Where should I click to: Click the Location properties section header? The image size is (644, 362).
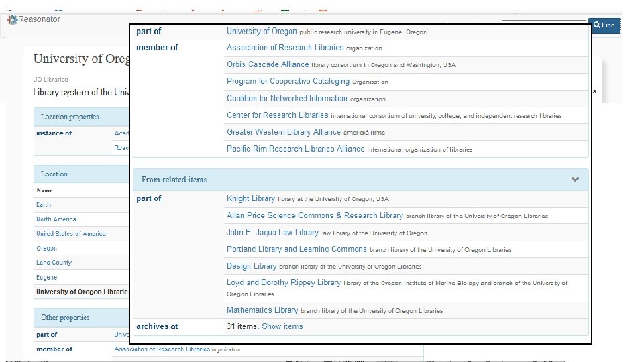[x=81, y=117]
